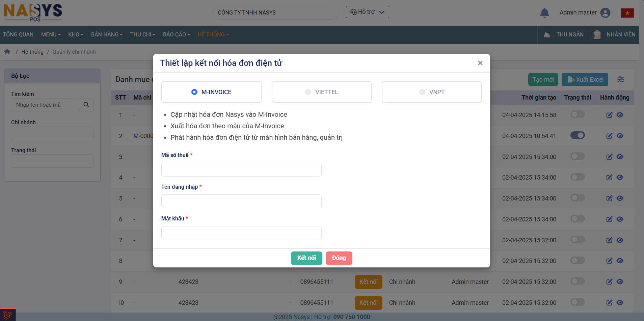Click the Thời gian tạo column header
This screenshot has height=321, width=644.
(539, 98)
